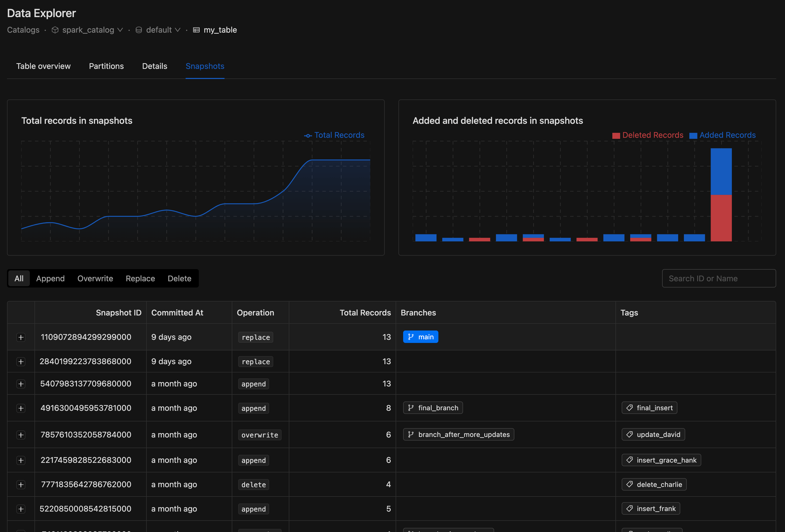Select the Delete operation filter
This screenshot has width=785, height=532.
(179, 278)
